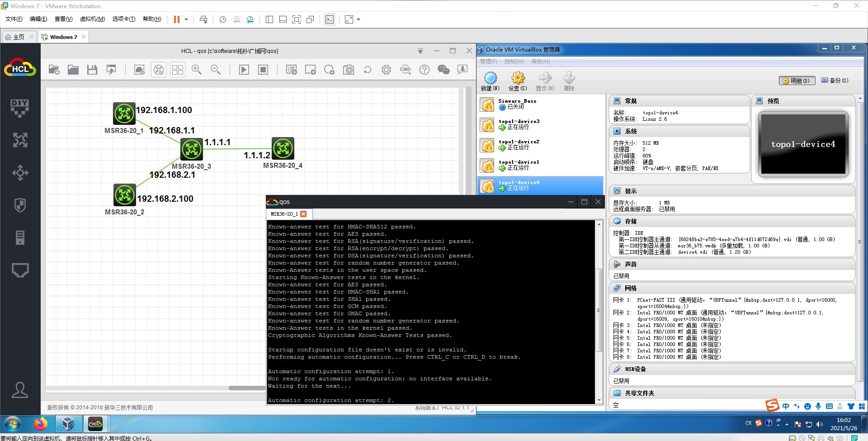Collapse the 存储 section in VirtualBox details
Viewport: 868px width, 441px height.
pyautogui.click(x=732, y=221)
